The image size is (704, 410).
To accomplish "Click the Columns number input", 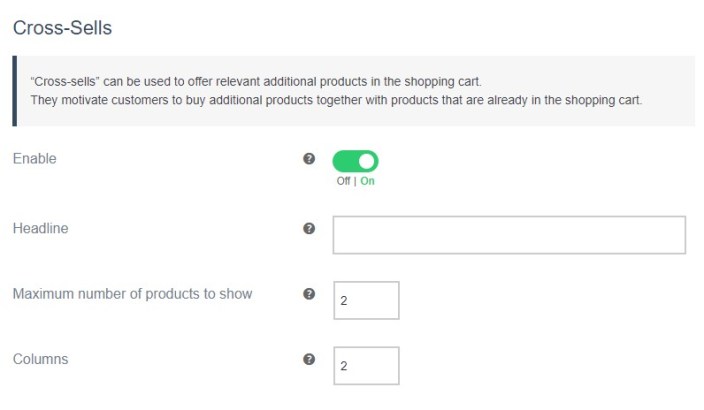I will [x=366, y=366].
